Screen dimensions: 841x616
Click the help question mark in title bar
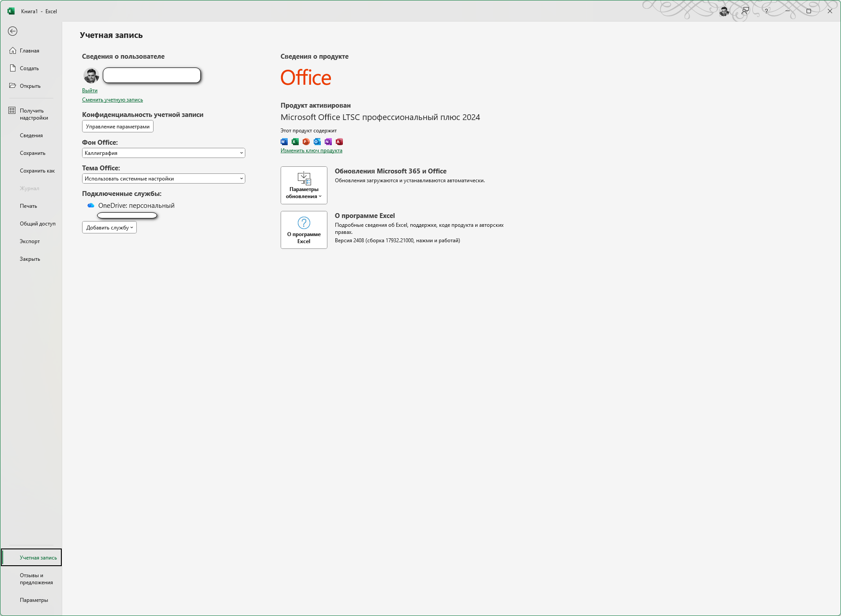pos(766,11)
